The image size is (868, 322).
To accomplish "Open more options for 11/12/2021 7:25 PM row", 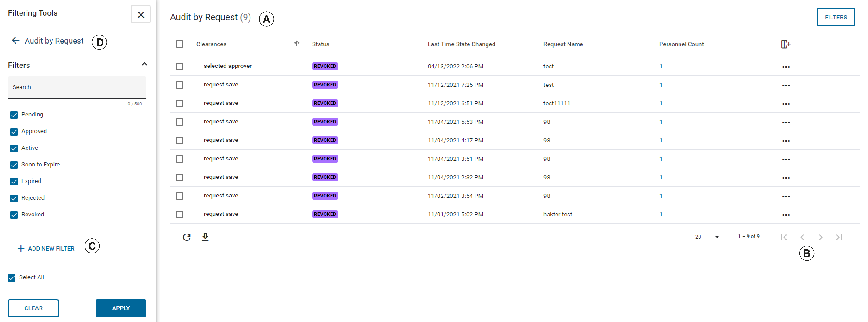I will (786, 86).
